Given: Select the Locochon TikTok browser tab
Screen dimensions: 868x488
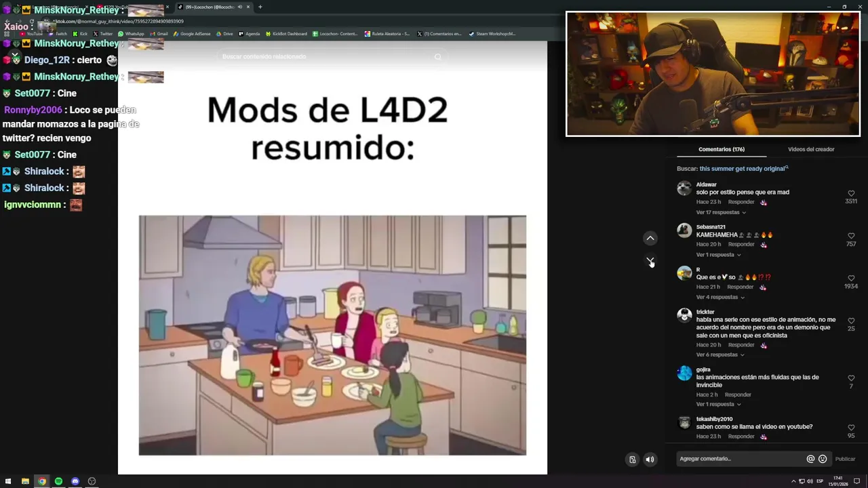Looking at the screenshot, I should click(x=212, y=7).
